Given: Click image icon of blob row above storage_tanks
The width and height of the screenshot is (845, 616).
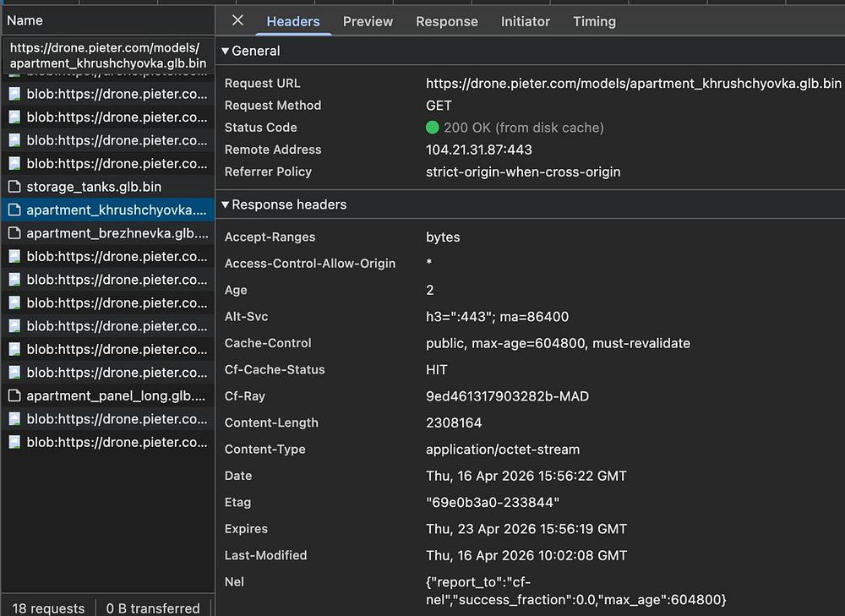Looking at the screenshot, I should [14, 164].
